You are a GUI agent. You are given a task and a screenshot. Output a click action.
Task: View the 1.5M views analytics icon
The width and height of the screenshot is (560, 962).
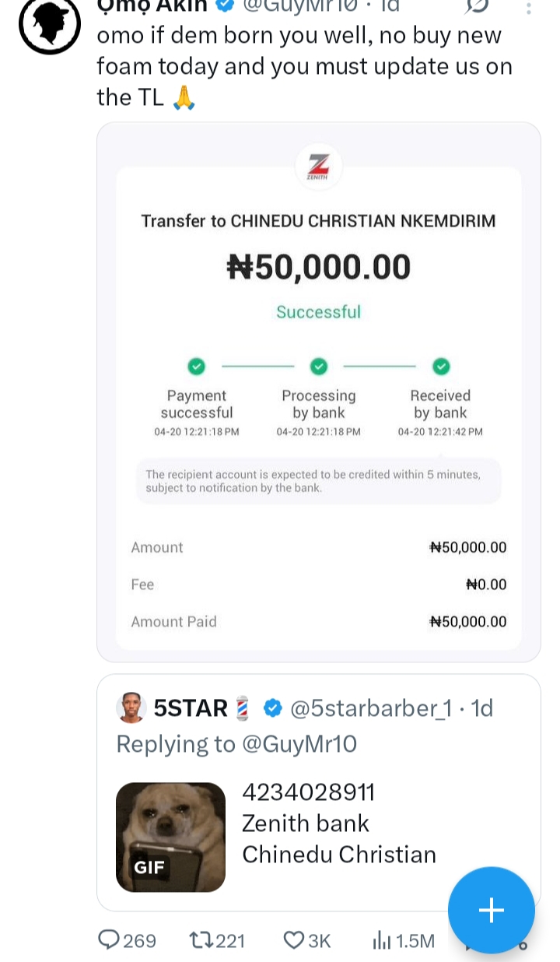382,940
